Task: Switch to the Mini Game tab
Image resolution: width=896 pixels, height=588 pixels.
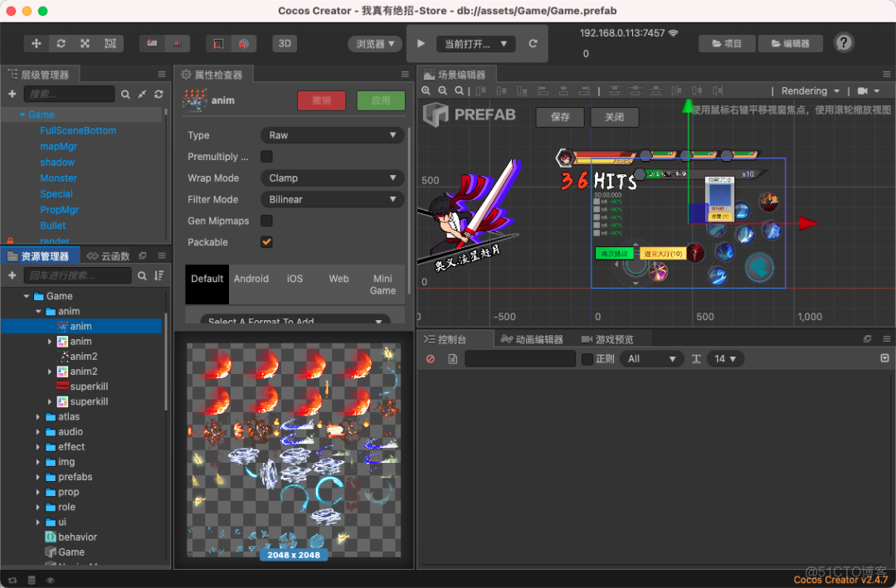Action: [x=382, y=284]
